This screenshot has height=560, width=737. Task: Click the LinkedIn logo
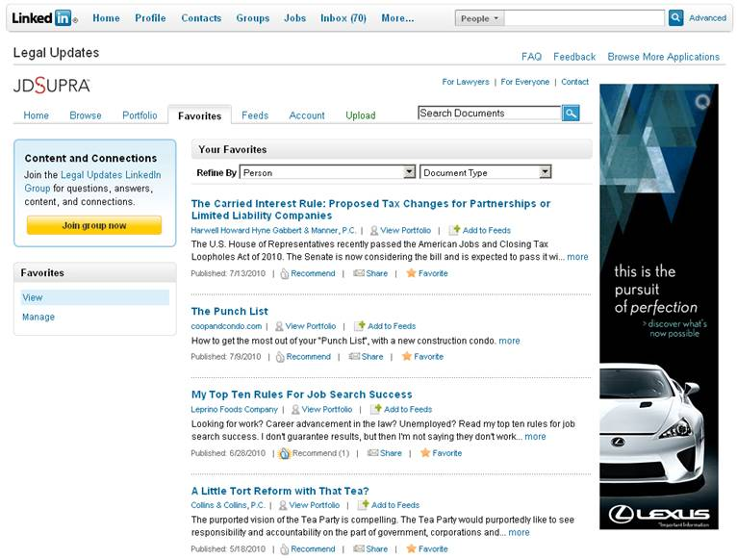coord(44,18)
